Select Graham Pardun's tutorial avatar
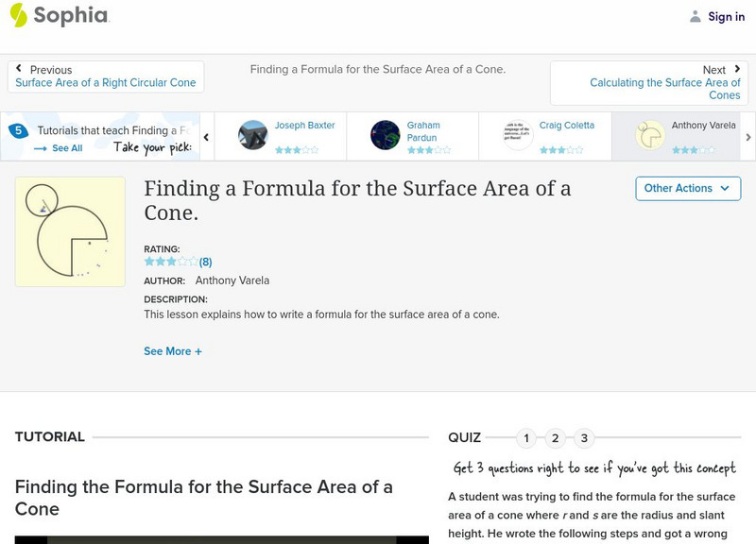The width and height of the screenshot is (756, 544). pyautogui.click(x=386, y=135)
